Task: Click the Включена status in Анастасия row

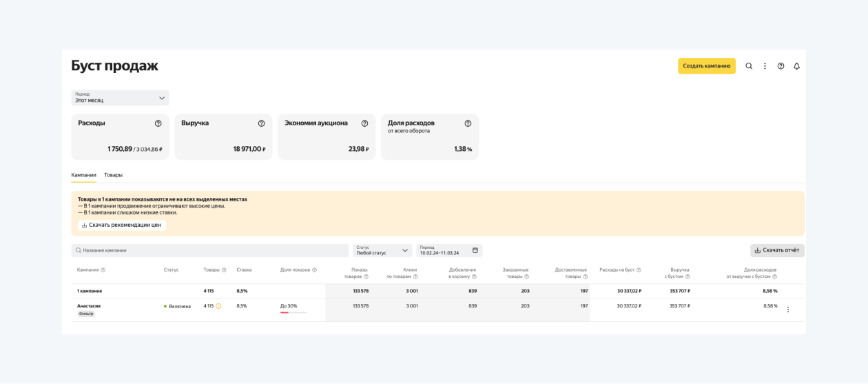Action: coord(177,306)
